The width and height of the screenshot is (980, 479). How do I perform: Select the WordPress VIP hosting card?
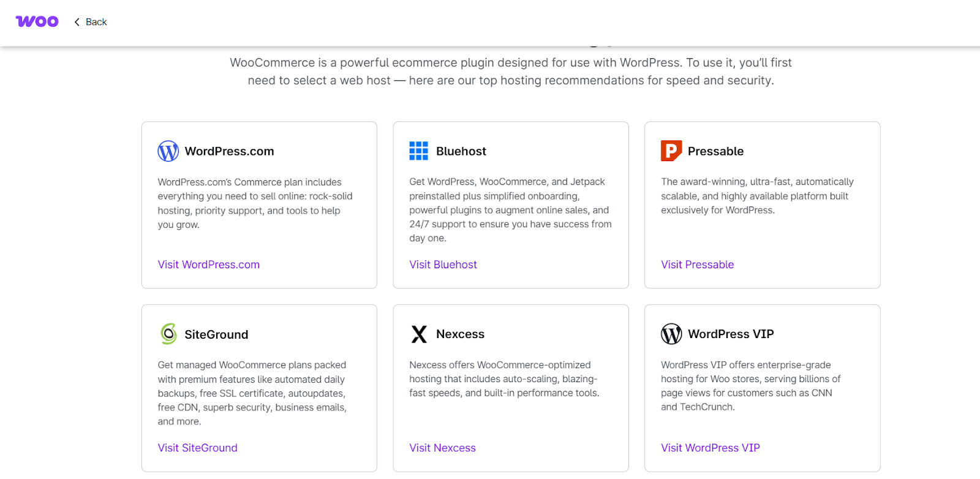tap(762, 388)
